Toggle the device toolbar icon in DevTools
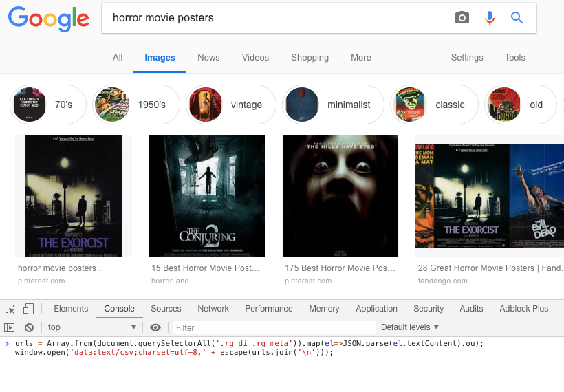The width and height of the screenshot is (564, 392). [28, 309]
